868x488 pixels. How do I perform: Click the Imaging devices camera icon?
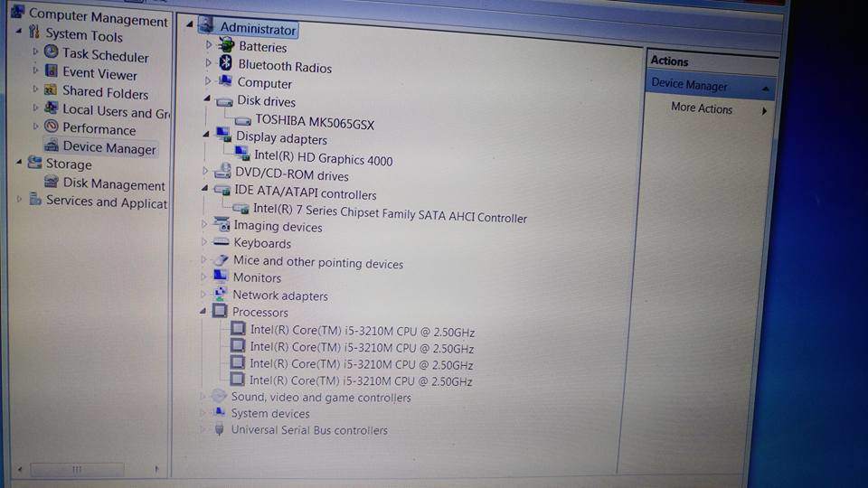tap(222, 223)
